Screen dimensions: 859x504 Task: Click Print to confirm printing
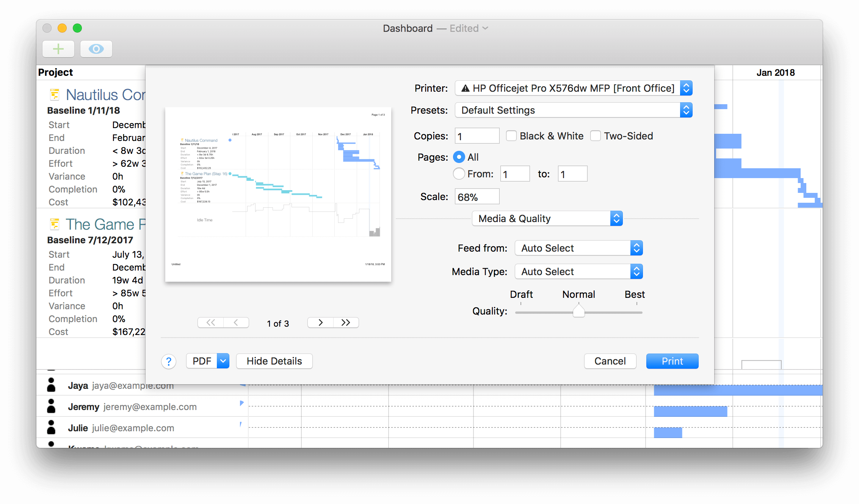pyautogui.click(x=672, y=361)
